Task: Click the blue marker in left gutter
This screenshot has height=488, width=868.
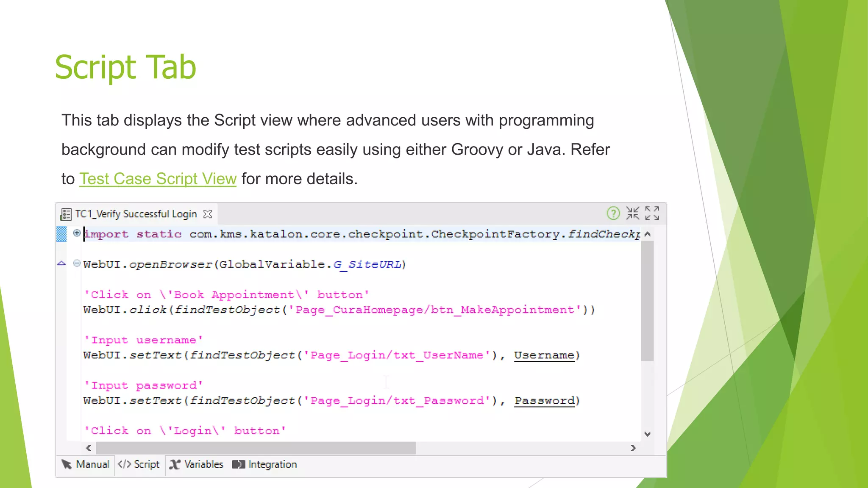Action: pyautogui.click(x=61, y=234)
